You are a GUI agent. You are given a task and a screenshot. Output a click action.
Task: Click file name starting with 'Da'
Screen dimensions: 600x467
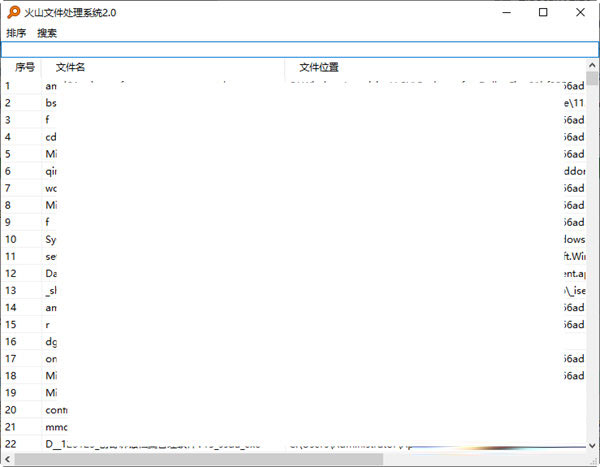[51, 274]
